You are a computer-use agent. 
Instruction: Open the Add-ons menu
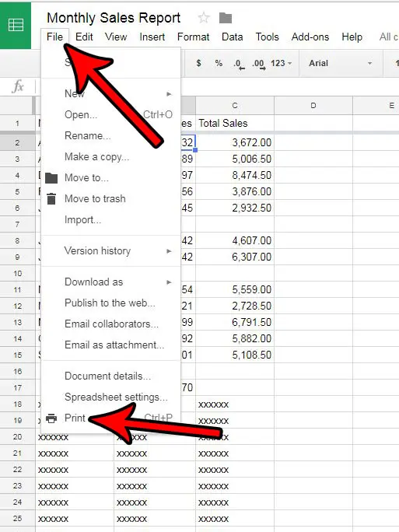click(310, 37)
